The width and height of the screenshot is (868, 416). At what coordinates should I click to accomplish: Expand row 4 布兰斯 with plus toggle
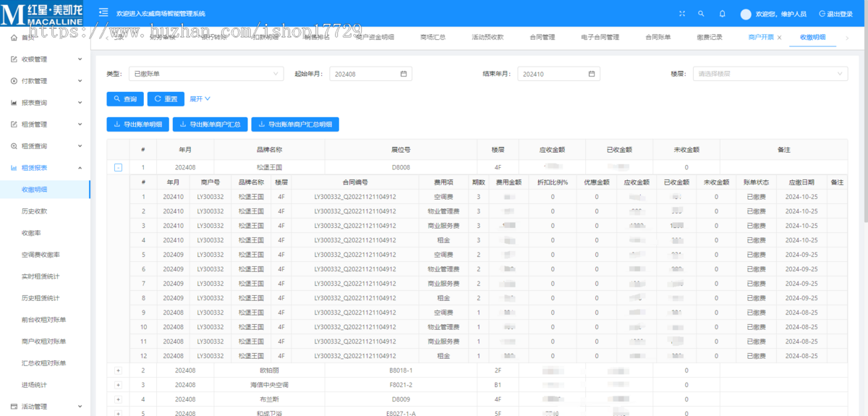pos(118,399)
